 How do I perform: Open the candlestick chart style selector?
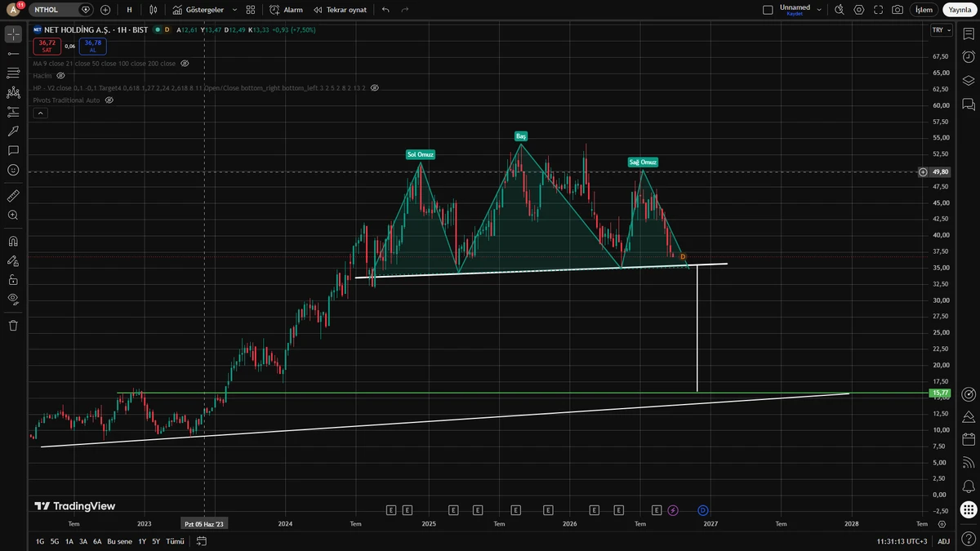pyautogui.click(x=153, y=10)
